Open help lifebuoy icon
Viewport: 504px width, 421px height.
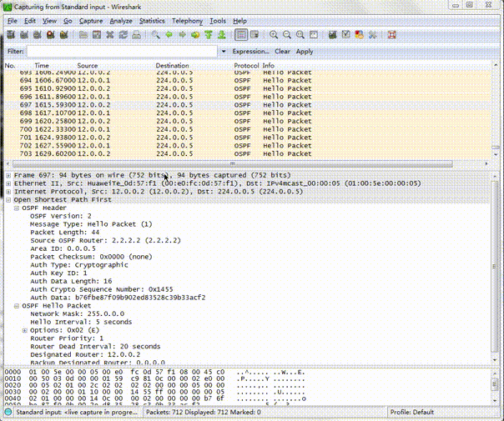[x=392, y=35]
